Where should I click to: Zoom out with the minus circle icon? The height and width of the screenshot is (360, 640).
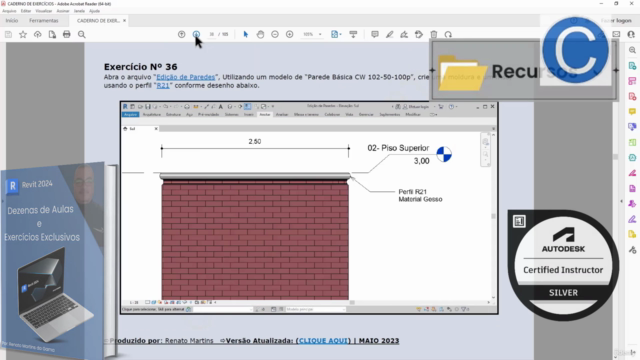pos(275,34)
